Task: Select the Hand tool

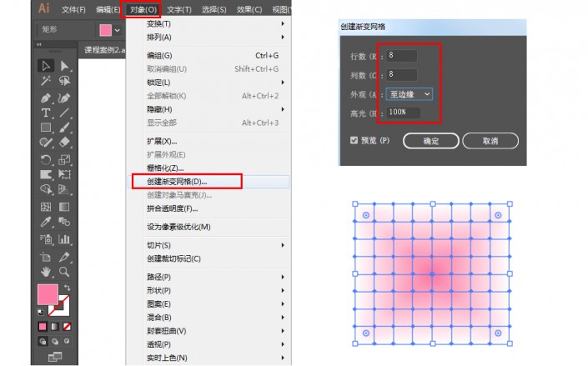Action: 46,272
